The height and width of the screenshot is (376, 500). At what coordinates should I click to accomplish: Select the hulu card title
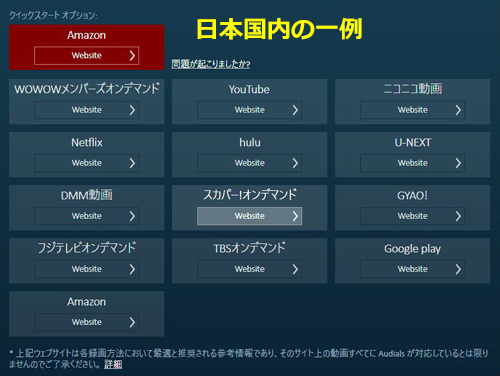250,143
